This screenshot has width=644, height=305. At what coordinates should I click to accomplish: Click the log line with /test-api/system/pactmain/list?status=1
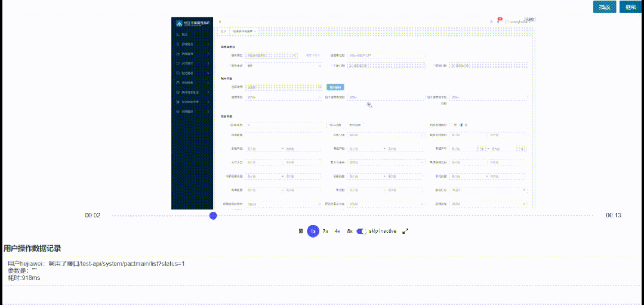click(x=96, y=264)
